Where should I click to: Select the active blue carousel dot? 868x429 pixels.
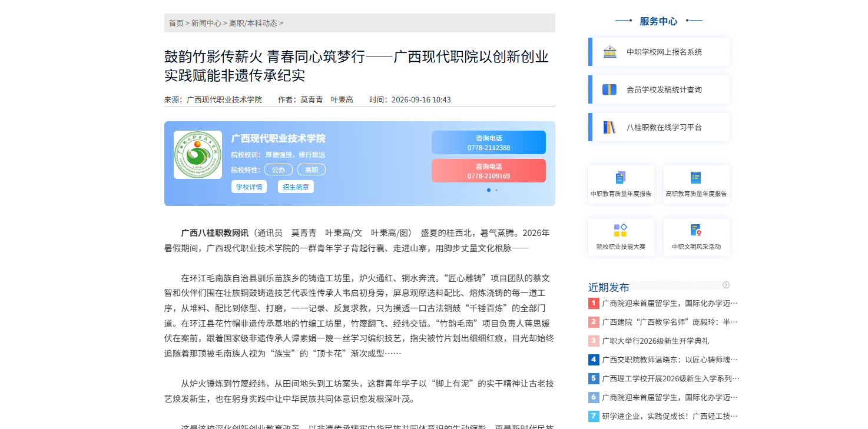(489, 190)
